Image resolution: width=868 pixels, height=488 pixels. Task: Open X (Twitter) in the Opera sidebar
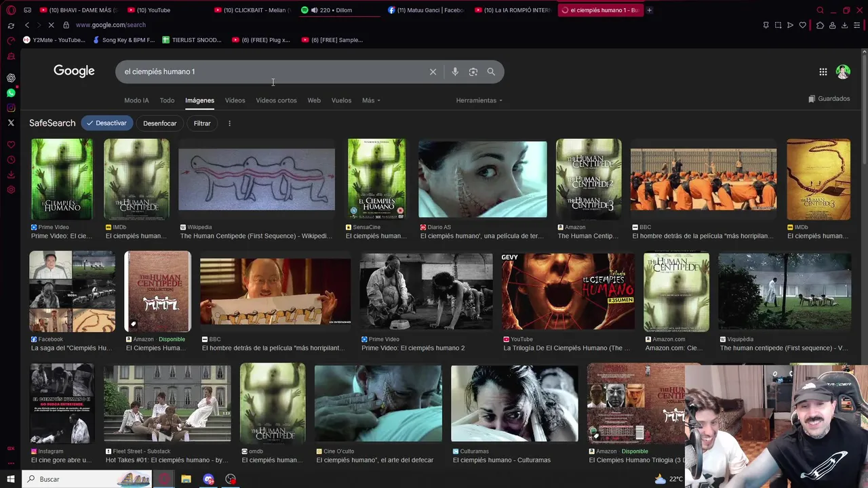[x=11, y=123]
